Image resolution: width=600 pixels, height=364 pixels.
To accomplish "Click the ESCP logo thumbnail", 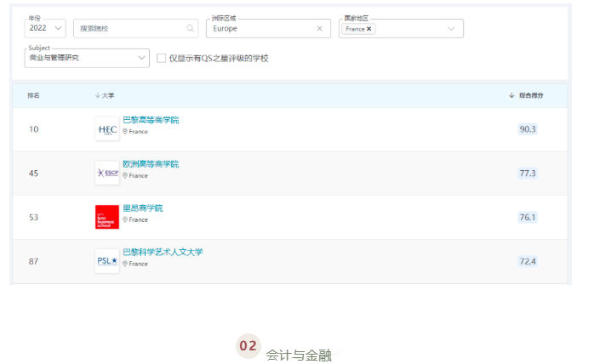I will (x=107, y=173).
